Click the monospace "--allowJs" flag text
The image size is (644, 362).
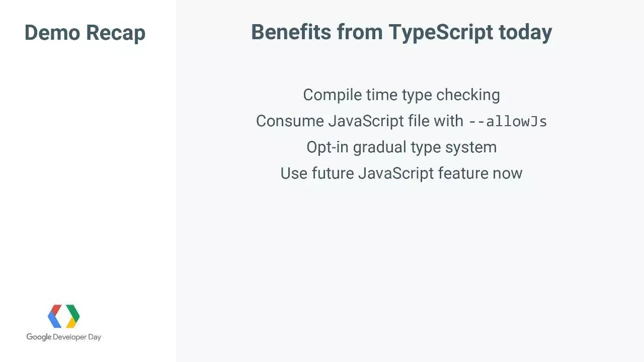508,122
